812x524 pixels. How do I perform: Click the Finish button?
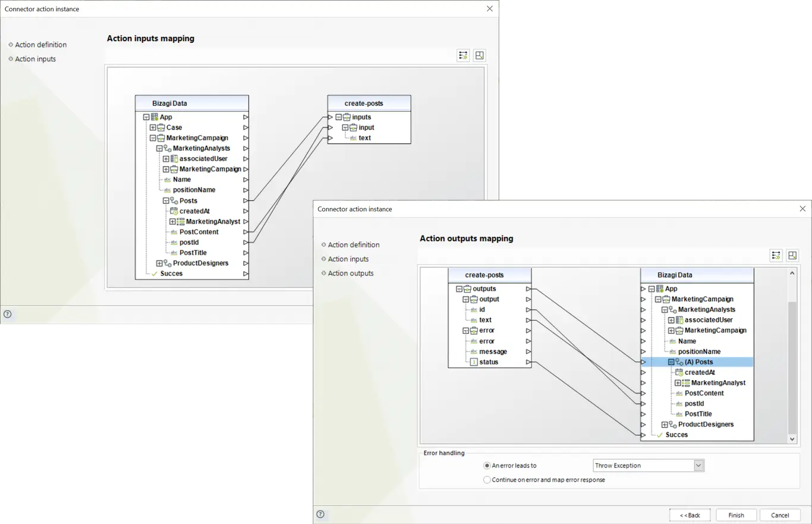coord(736,515)
